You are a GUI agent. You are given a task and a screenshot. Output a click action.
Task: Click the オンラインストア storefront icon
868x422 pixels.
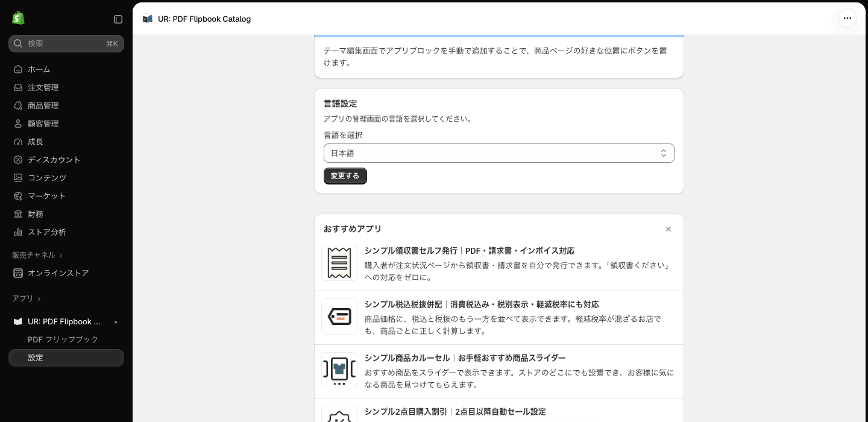(x=18, y=273)
